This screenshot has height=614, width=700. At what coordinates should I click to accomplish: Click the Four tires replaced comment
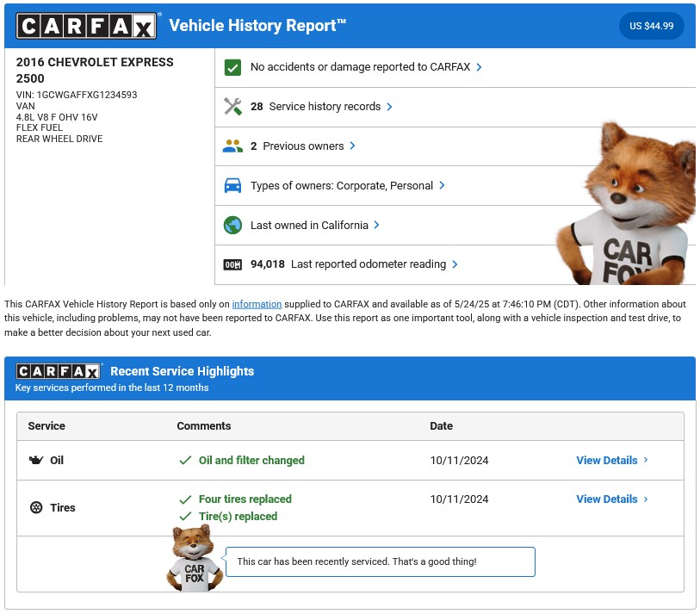point(245,499)
